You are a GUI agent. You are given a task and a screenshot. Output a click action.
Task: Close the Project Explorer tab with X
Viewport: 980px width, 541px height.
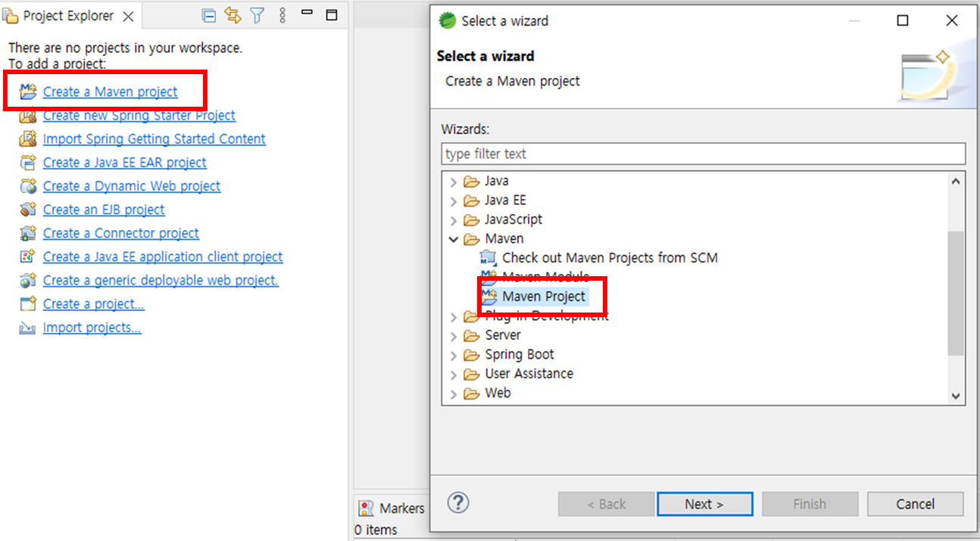128,16
